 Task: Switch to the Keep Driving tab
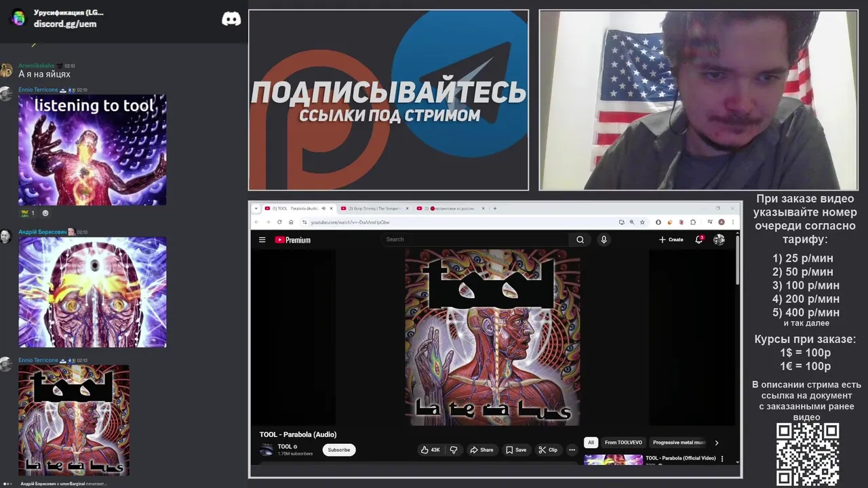[374, 209]
